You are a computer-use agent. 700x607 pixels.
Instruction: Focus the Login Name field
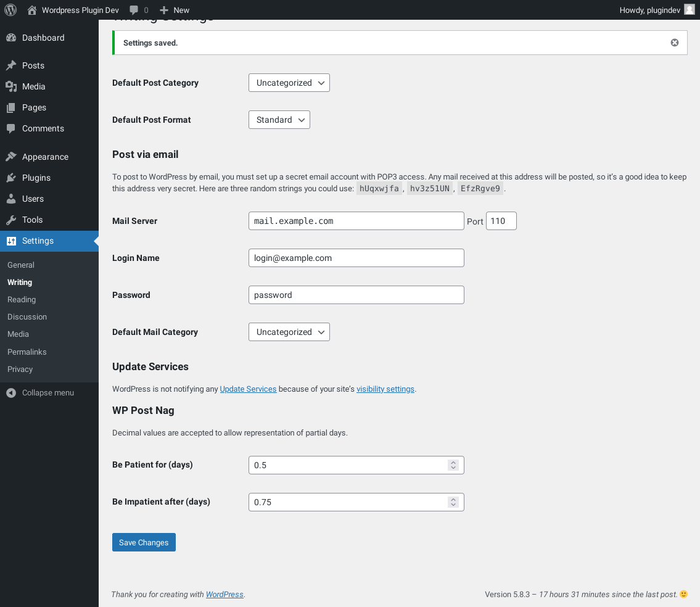(356, 258)
